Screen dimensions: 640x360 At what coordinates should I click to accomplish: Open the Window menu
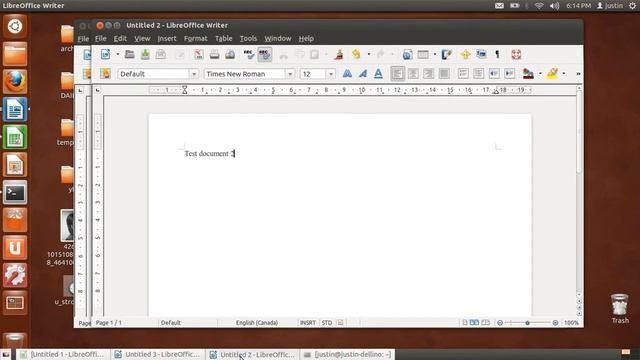click(278, 38)
